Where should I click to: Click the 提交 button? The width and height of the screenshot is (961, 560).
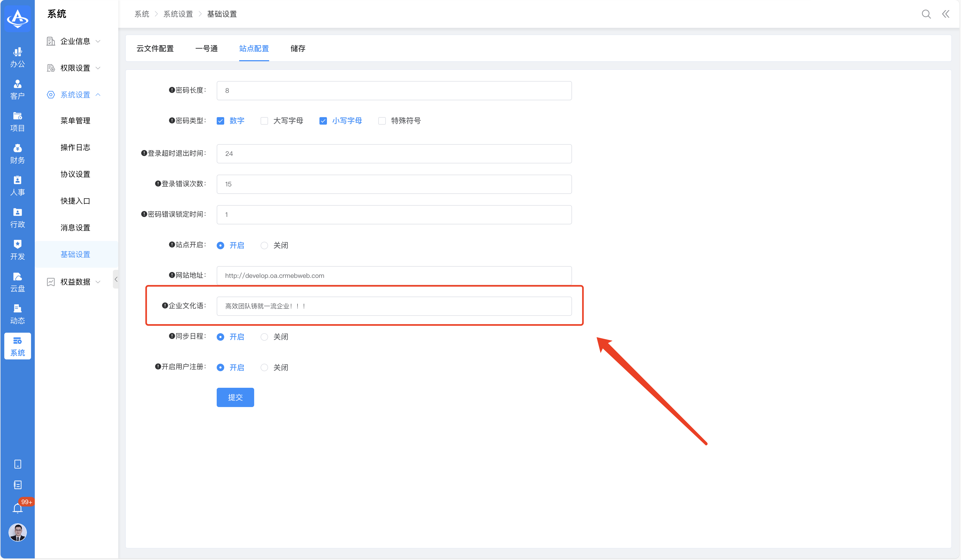(235, 397)
